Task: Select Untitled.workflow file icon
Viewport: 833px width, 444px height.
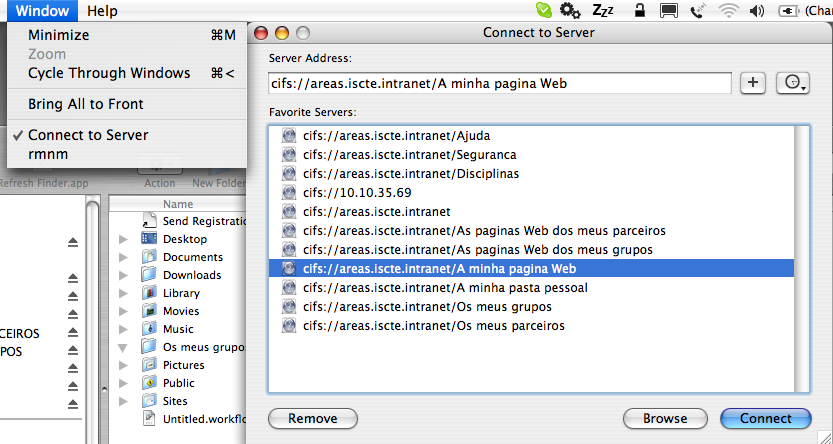Action: pyautogui.click(x=149, y=419)
